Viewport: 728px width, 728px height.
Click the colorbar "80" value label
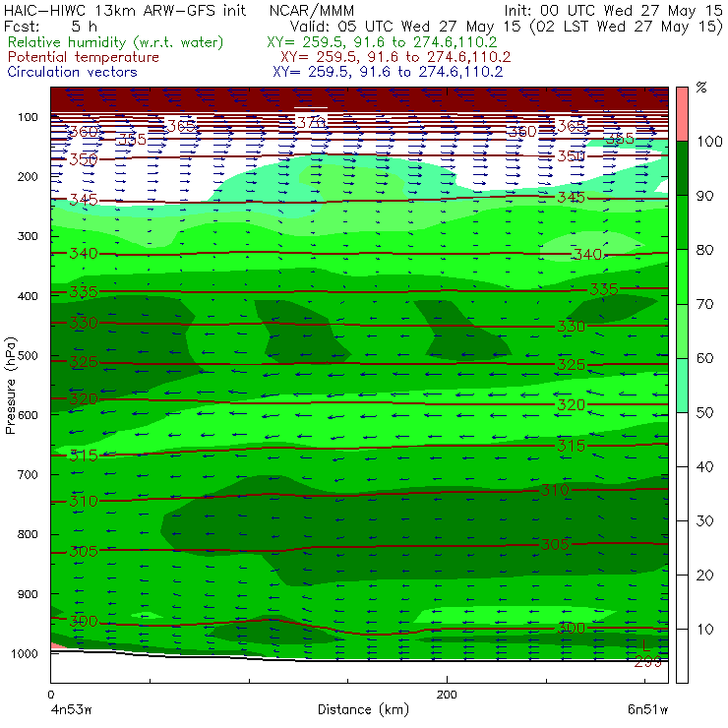[705, 250]
